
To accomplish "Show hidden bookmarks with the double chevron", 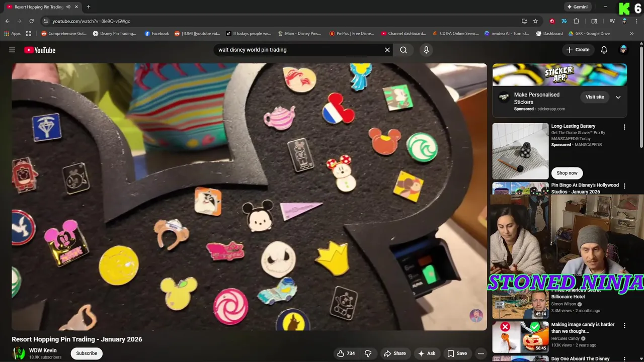I will tap(632, 34).
